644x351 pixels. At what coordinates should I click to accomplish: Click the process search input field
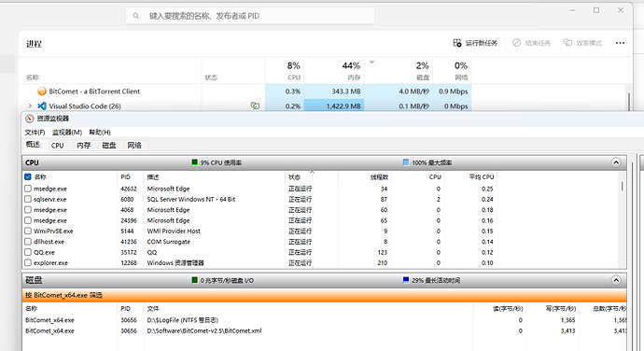coord(250,16)
